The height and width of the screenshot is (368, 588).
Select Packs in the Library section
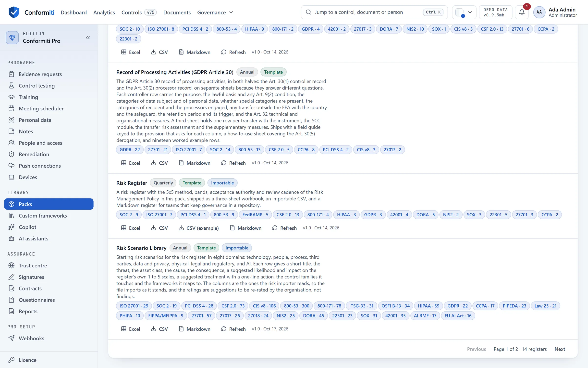point(49,204)
